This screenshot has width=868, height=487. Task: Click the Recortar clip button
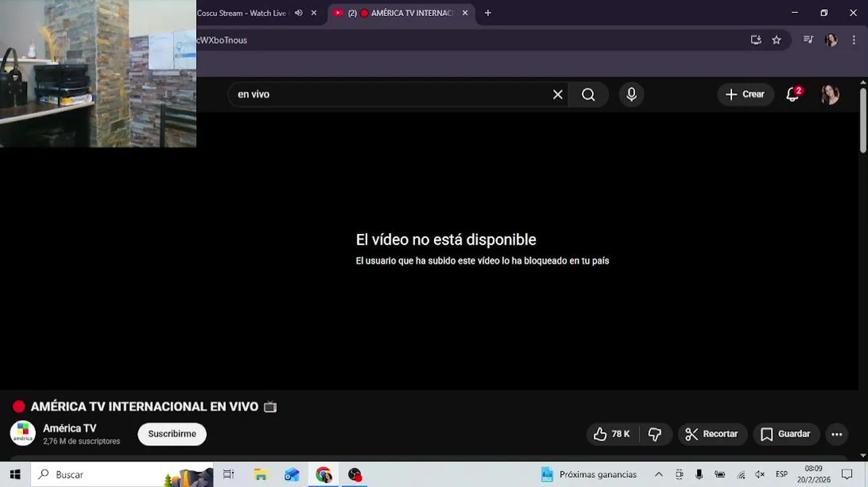tap(712, 434)
